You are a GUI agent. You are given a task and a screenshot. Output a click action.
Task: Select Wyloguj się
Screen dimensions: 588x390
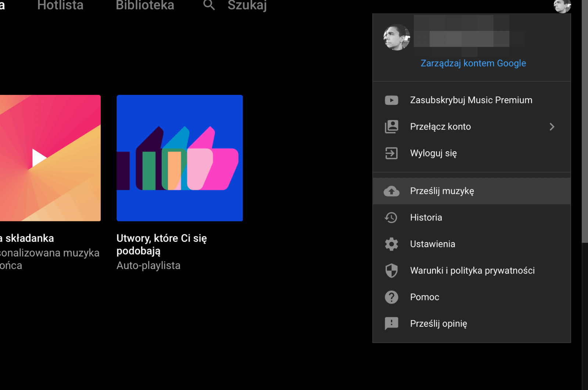[x=472, y=153]
